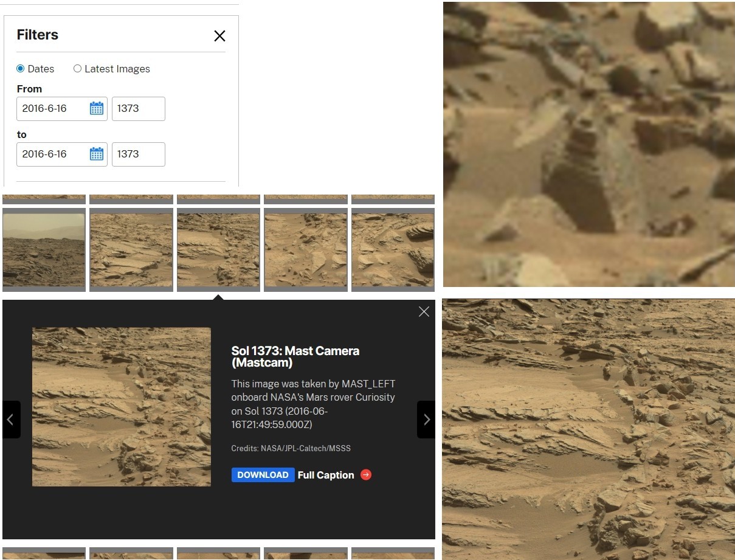Close the image detail popup
The image size is (735, 560).
pyautogui.click(x=424, y=311)
